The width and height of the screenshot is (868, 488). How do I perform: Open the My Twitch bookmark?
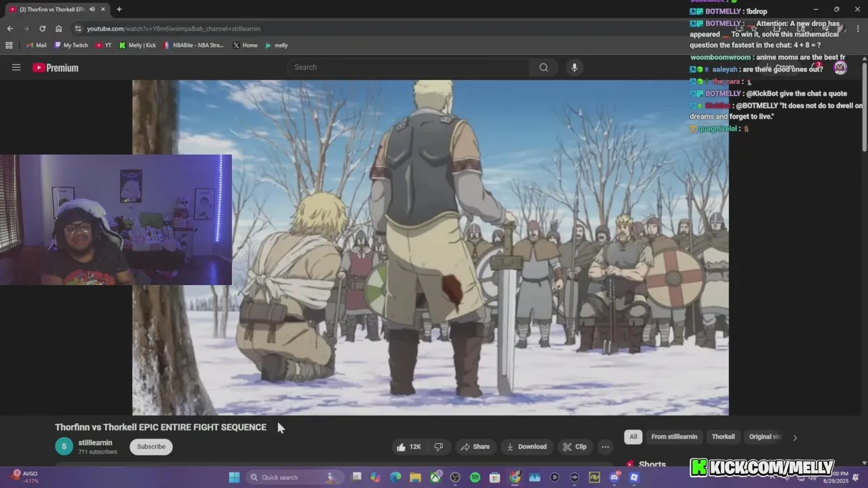tap(71, 45)
